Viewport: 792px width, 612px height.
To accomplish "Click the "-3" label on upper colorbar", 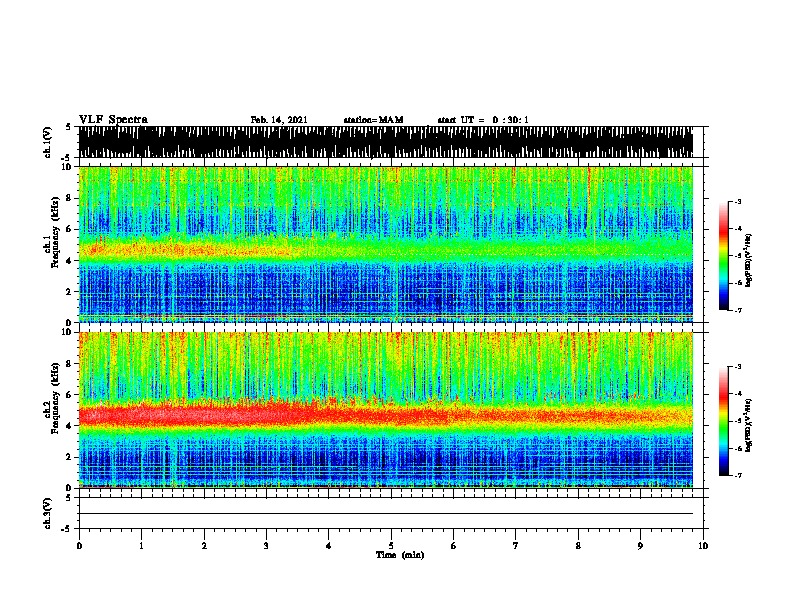I will pyautogui.click(x=737, y=201).
